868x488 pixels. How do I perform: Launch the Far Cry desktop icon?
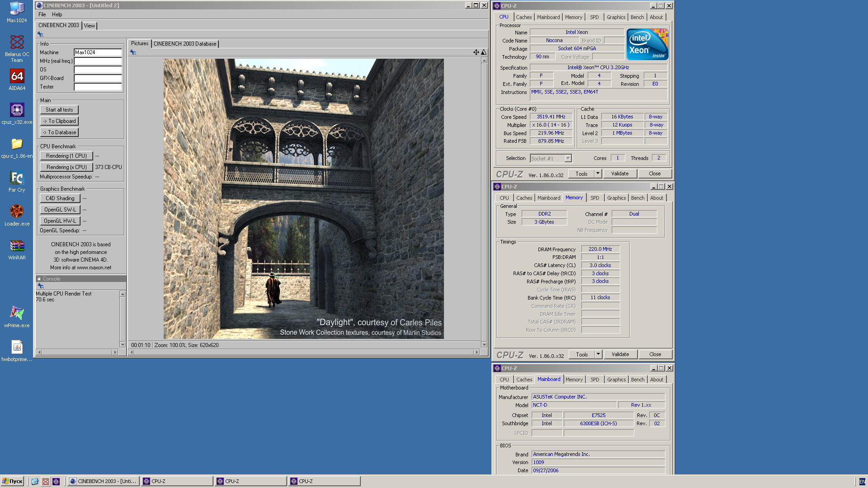[x=17, y=182]
